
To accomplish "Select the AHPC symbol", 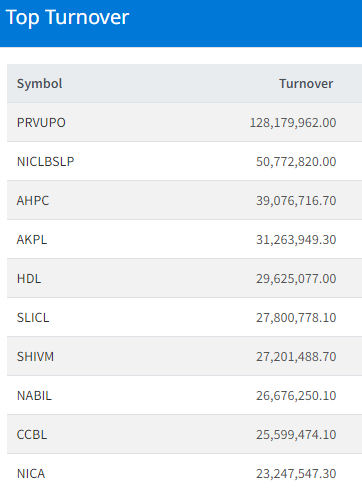I will (x=33, y=201).
